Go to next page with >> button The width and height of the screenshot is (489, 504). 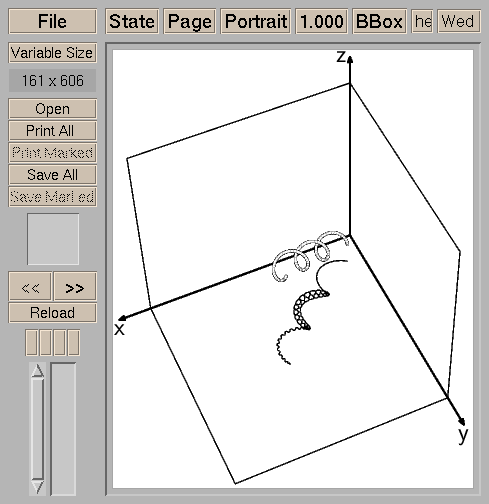[75, 286]
